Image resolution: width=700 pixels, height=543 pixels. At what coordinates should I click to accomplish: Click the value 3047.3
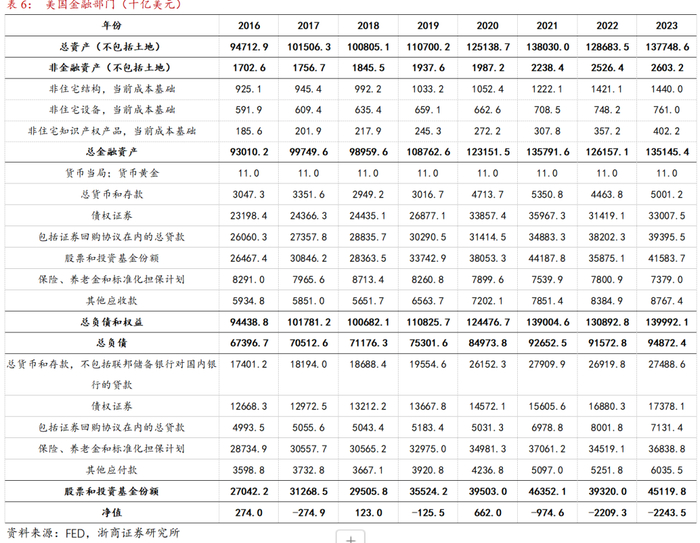click(x=249, y=195)
